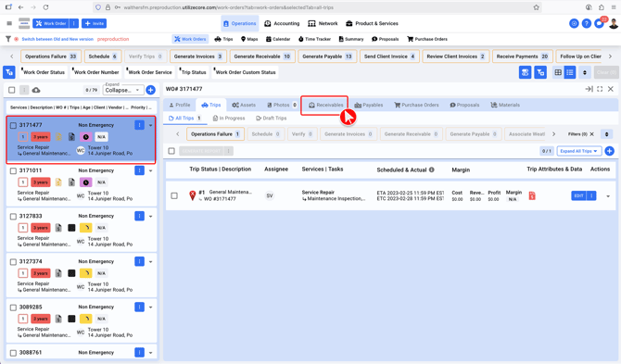
Task: Expand work order 3171011 card arrow
Action: (150, 171)
